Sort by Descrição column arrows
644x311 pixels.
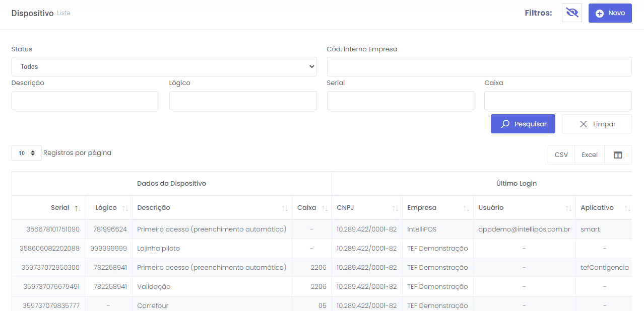point(285,208)
